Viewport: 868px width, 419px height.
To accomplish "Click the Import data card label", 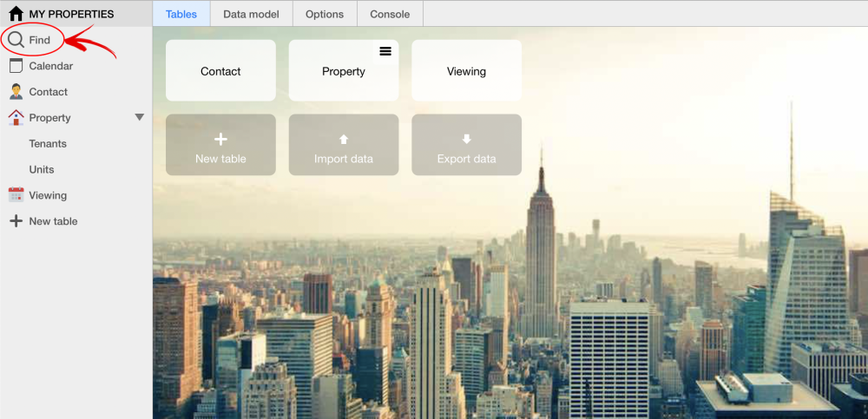I will [x=343, y=159].
